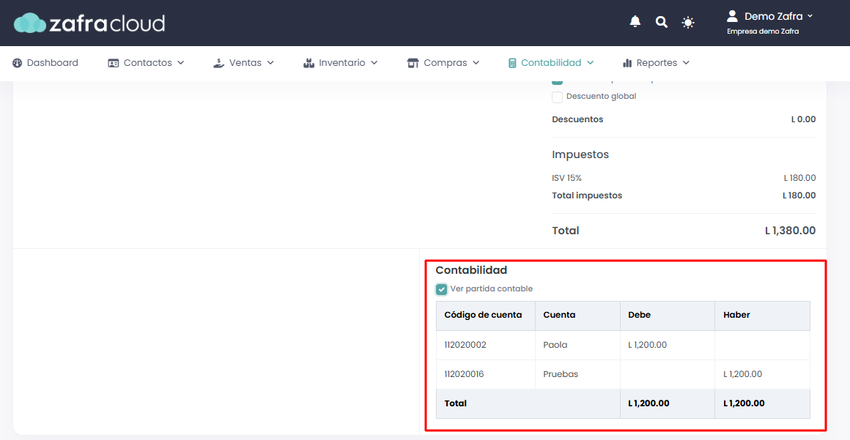Open Inventario menu label
Viewport: 850px width, 440px height.
pos(342,63)
